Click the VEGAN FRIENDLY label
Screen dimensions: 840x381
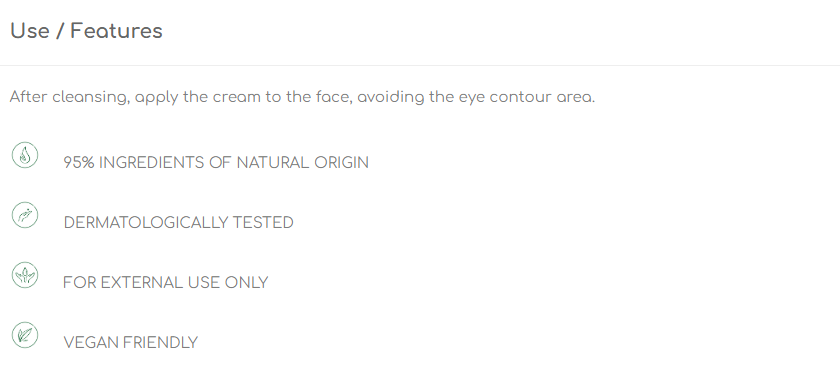pyautogui.click(x=131, y=342)
